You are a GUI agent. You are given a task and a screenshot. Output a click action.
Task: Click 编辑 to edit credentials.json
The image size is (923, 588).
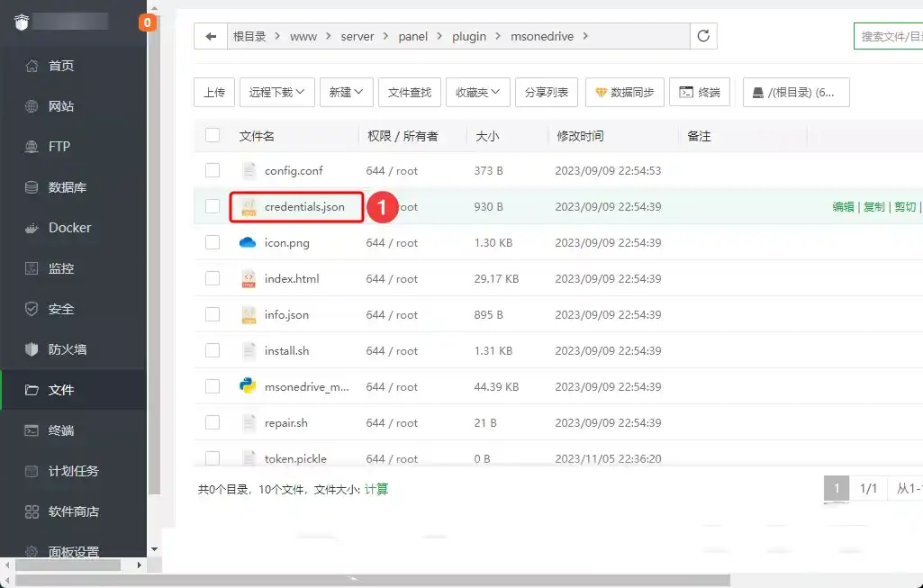point(843,206)
